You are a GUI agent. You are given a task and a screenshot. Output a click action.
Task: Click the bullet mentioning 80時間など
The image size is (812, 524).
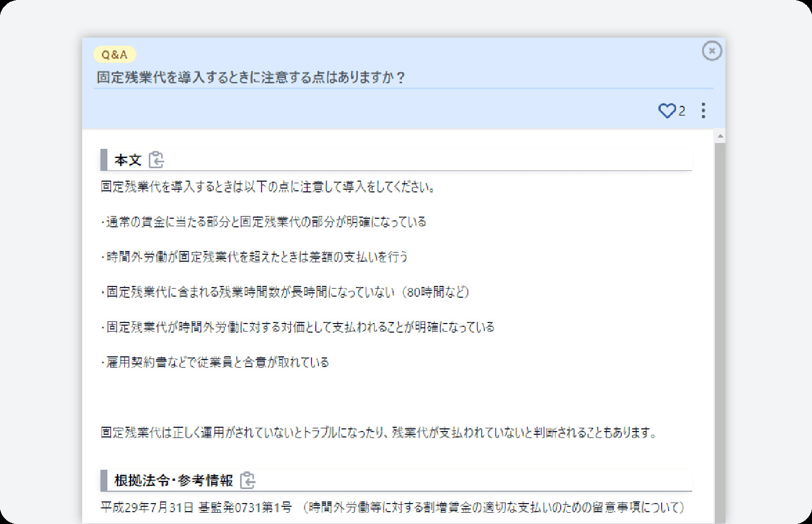coord(285,292)
